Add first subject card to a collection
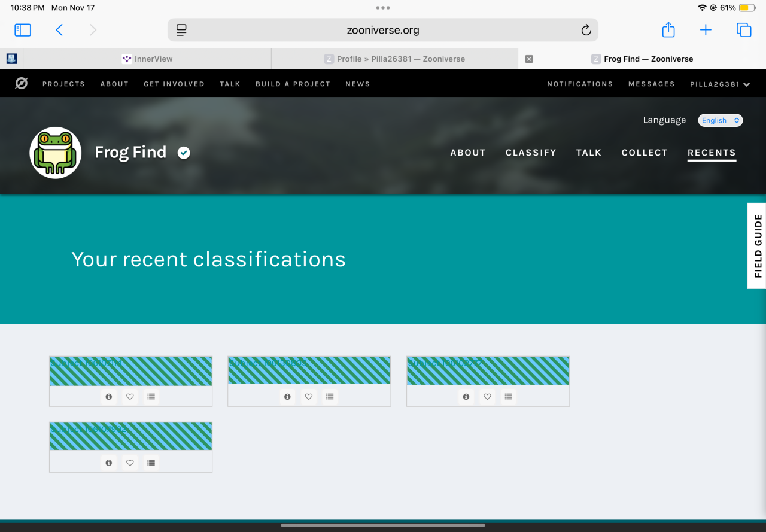The image size is (766, 532). coord(151,396)
